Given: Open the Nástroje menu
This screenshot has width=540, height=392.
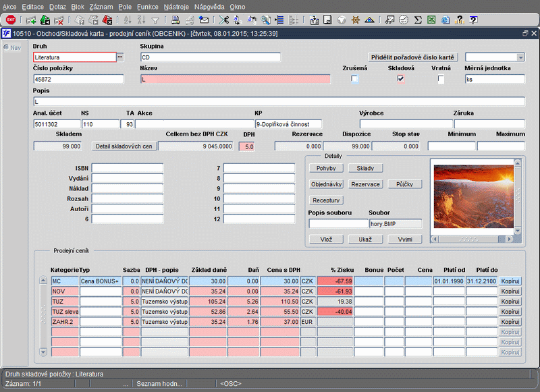Looking at the screenshot, I should tap(175, 6).
